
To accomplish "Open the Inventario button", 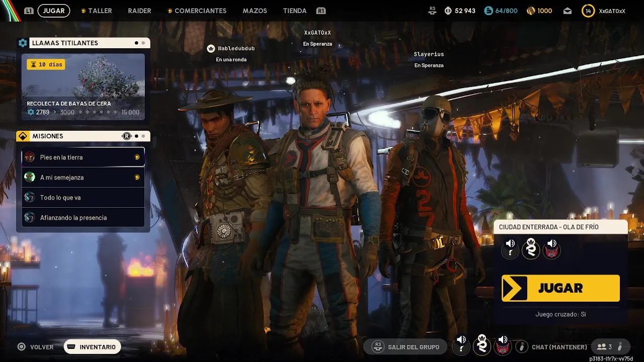I will click(93, 347).
